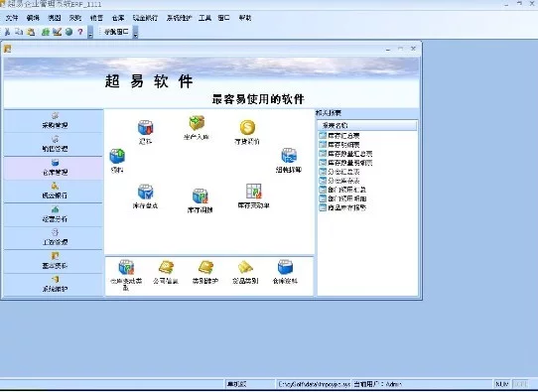Select 现金银行 in the left sidebar
The image size is (538, 392).
[x=54, y=192]
